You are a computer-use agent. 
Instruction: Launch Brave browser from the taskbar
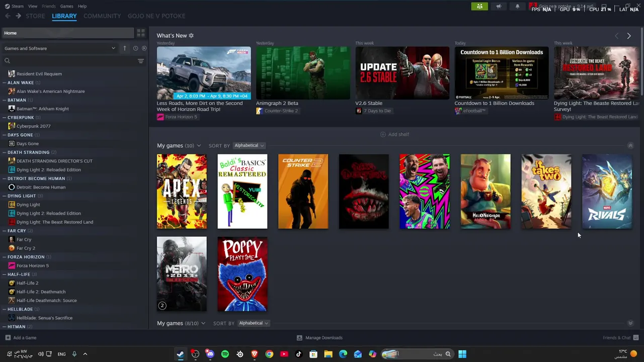tap(255, 354)
